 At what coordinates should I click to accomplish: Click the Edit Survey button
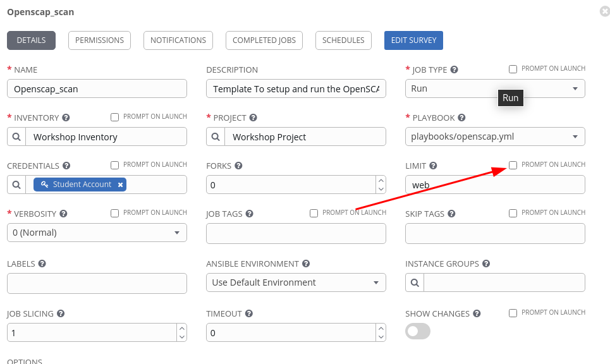coord(413,40)
